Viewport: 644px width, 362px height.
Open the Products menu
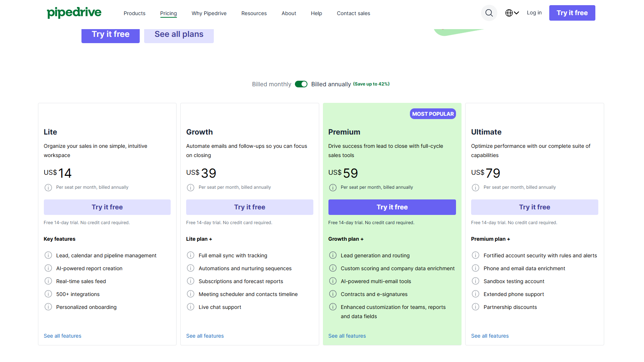click(135, 13)
